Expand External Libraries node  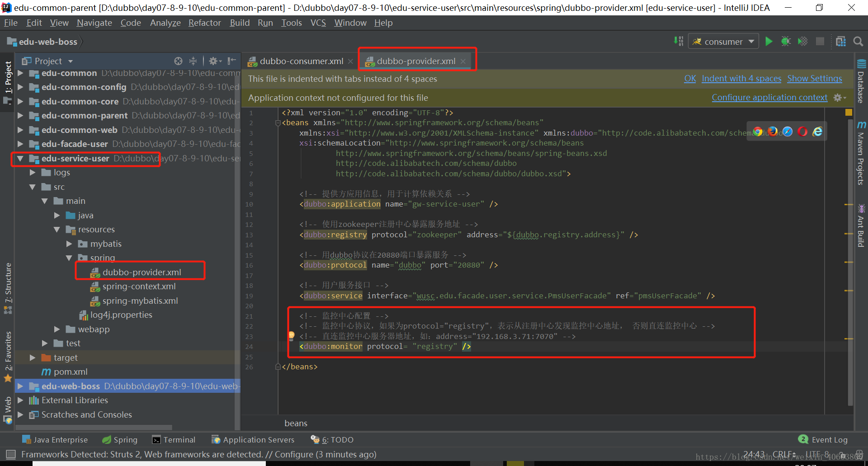click(x=20, y=400)
